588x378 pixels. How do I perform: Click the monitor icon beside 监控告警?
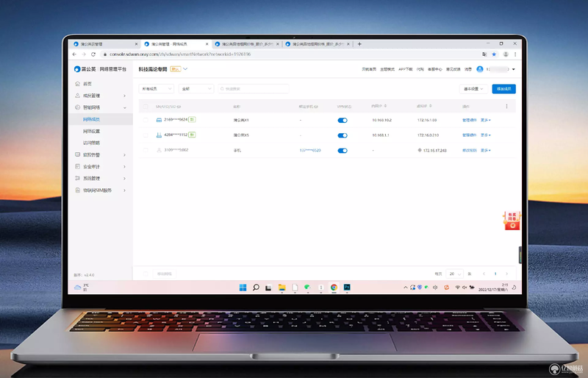point(78,154)
